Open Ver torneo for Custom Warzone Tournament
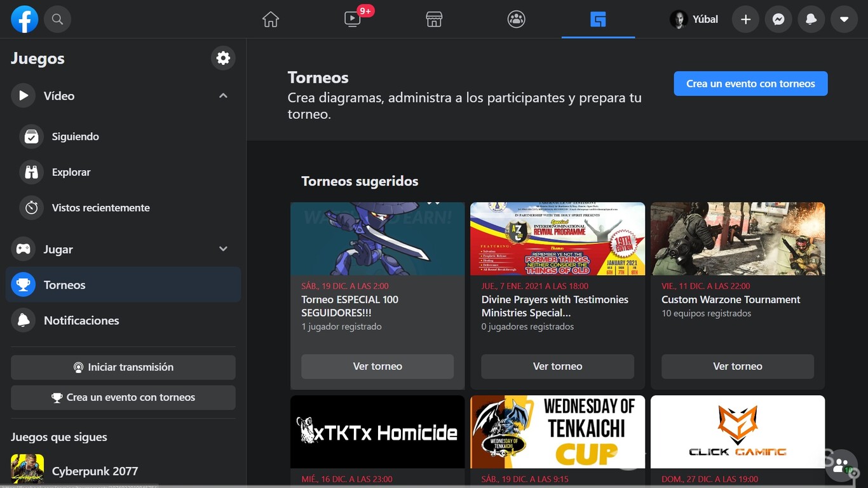This screenshot has height=488, width=868. [x=737, y=366]
